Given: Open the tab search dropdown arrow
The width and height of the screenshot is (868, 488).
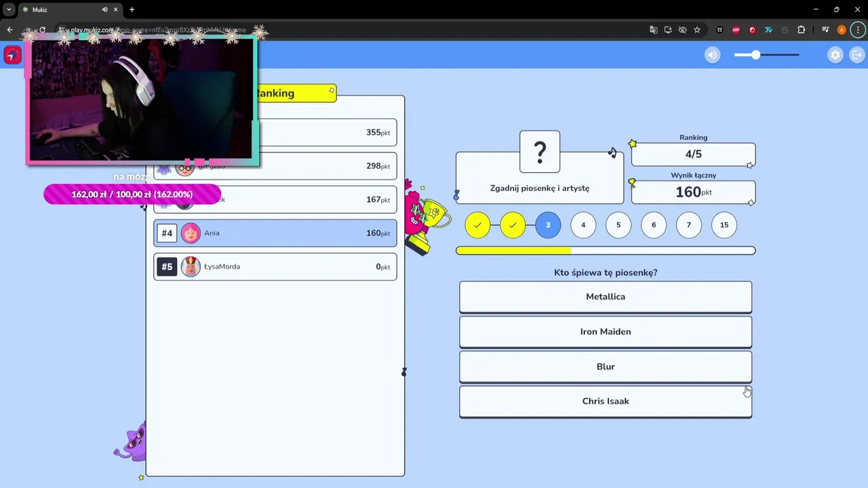Looking at the screenshot, I should (x=9, y=9).
